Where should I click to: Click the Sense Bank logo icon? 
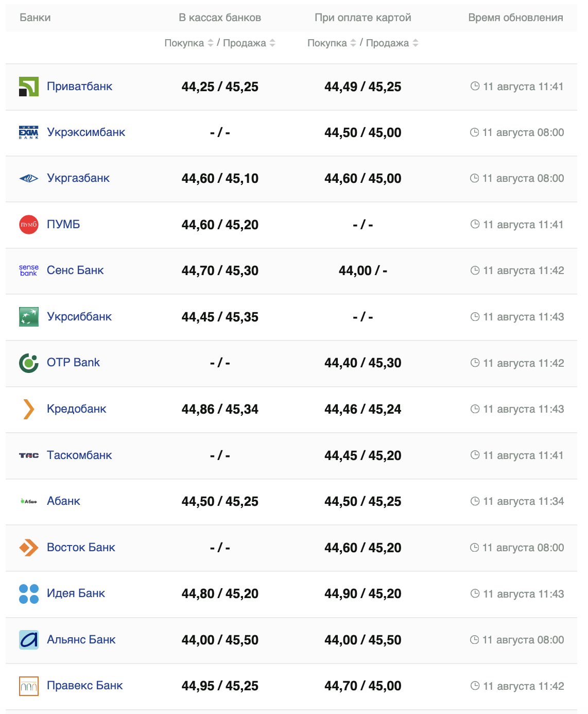[x=29, y=270]
